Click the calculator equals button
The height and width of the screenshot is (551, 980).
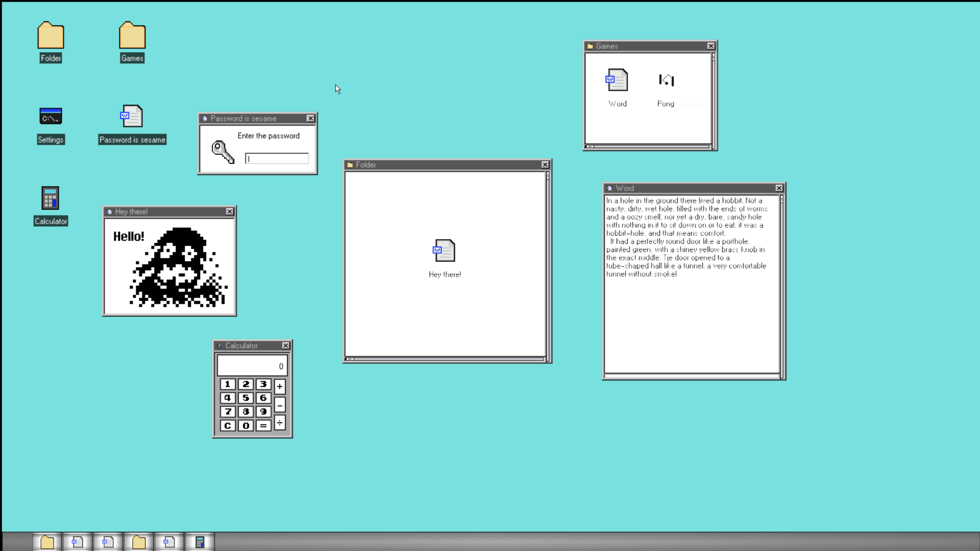tap(263, 425)
